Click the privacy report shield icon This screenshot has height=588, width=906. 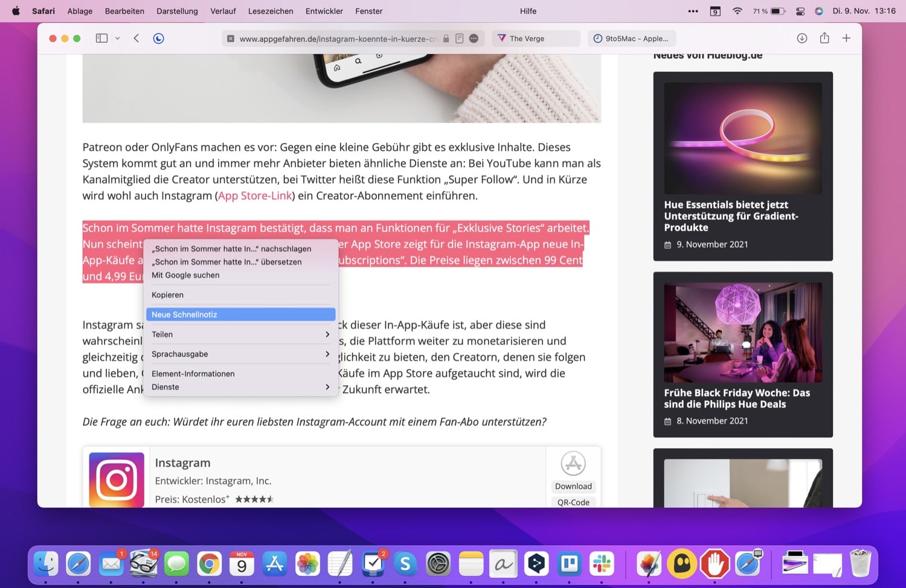click(x=158, y=38)
